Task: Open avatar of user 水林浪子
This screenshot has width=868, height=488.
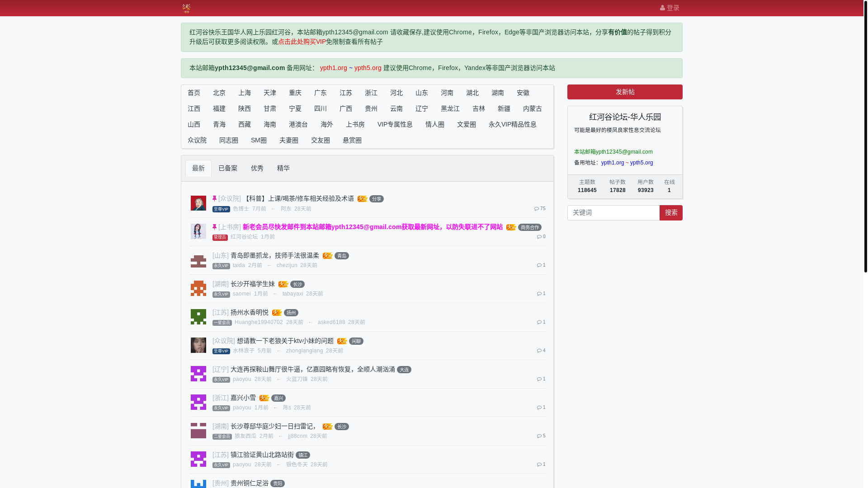Action: point(198,345)
